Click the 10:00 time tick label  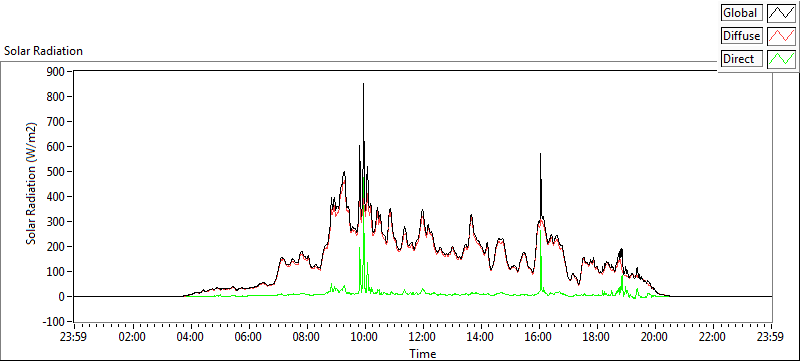[365, 337]
